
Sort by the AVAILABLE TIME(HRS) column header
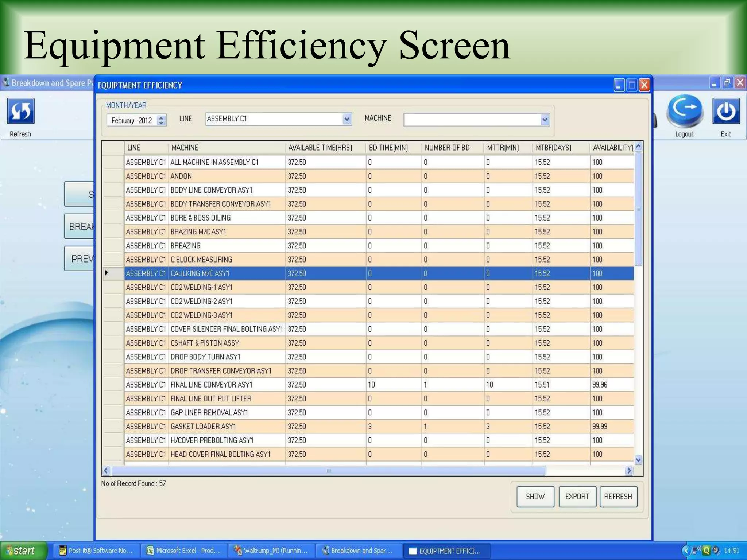coord(320,148)
